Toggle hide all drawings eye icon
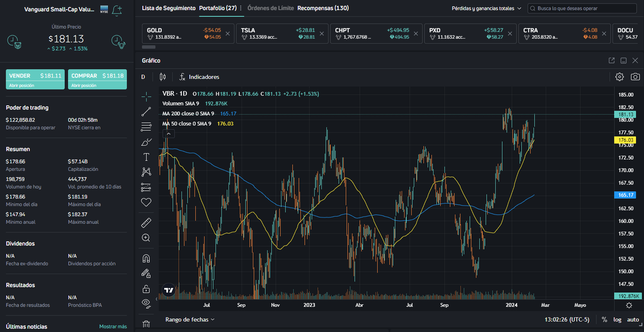The height and width of the screenshot is (332, 644). [147, 304]
